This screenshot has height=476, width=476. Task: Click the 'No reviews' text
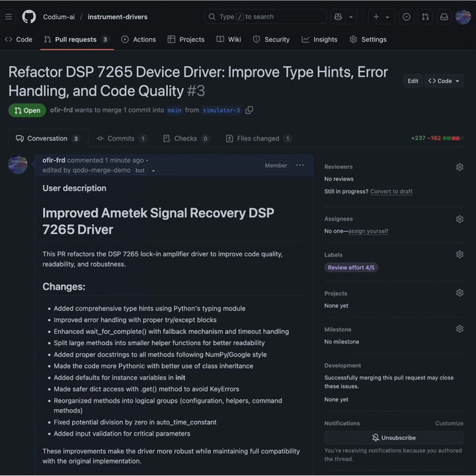[x=338, y=179]
